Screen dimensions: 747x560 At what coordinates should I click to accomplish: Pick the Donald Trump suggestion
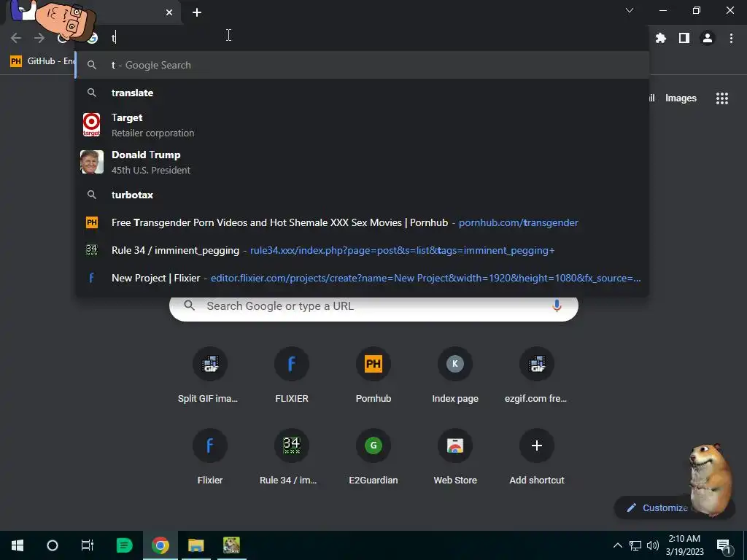coord(362,162)
